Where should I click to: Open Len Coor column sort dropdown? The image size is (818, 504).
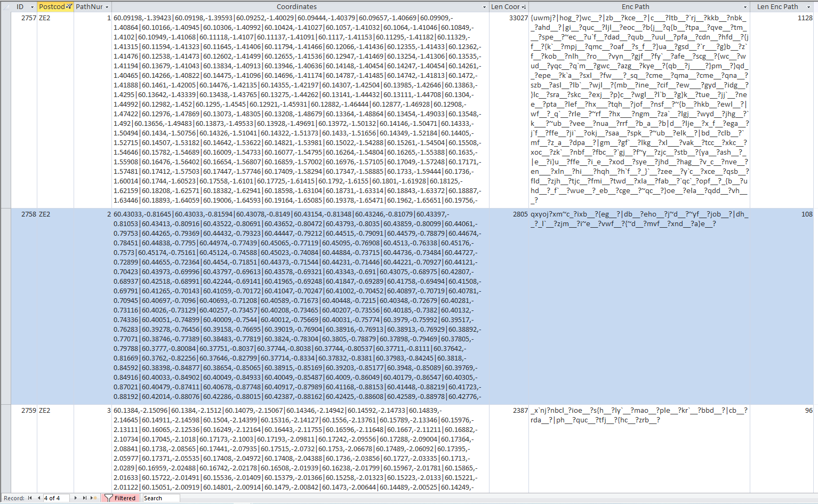524,7
